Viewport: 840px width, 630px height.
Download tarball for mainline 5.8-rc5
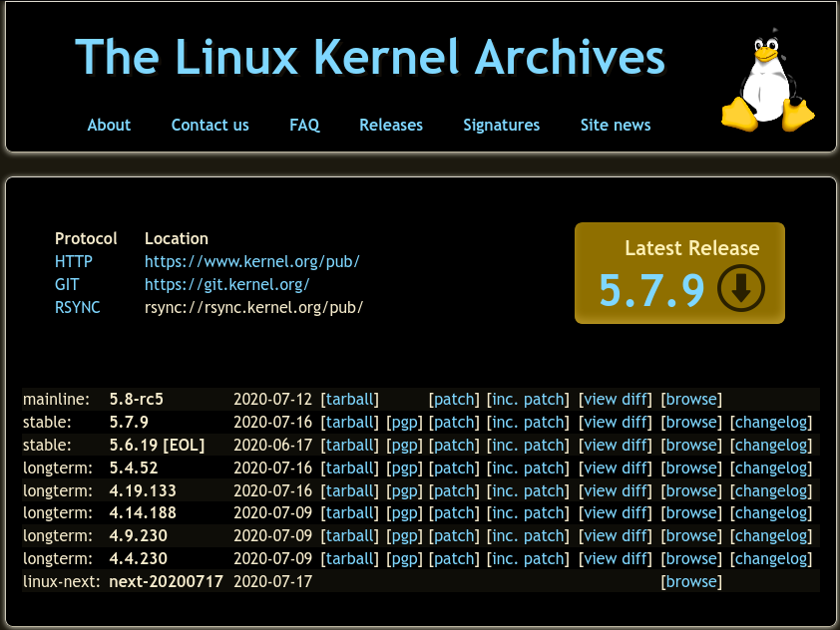tap(350, 399)
